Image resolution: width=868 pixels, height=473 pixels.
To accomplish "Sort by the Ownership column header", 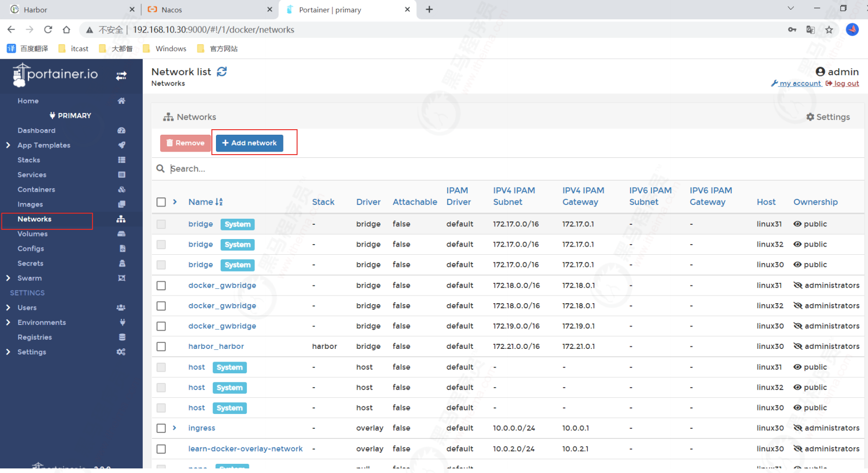I will pos(815,202).
